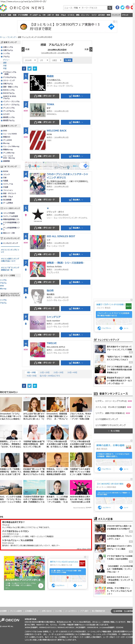135x644 pixels.
Task: Select the 音楽 item in top navigation
Action: [x=15, y=15]
